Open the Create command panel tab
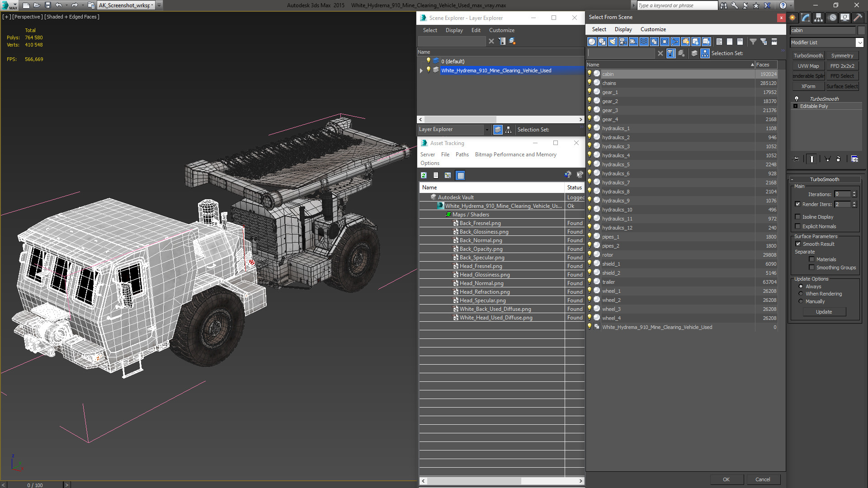This screenshot has width=868, height=488. (x=793, y=18)
